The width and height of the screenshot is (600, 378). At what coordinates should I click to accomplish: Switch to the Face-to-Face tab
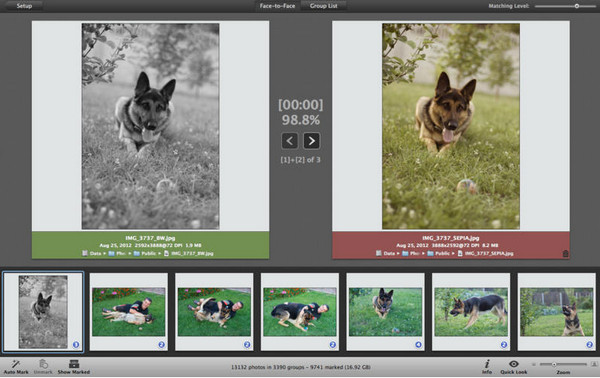click(277, 6)
